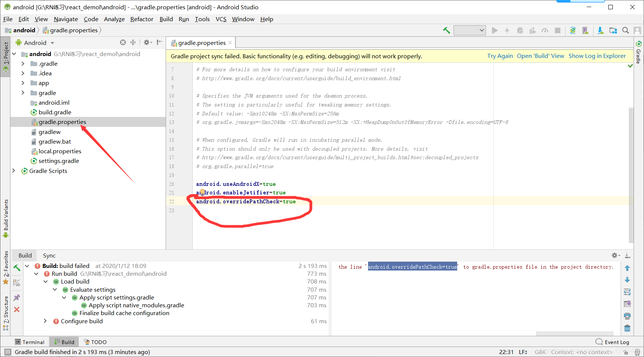Open Project panel settings gear
The height and width of the screenshot is (357, 644).
(148, 42)
